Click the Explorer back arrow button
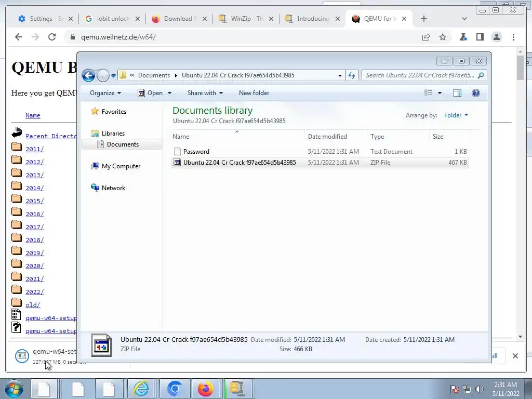Viewport: 532px width, 399px height. pos(88,75)
